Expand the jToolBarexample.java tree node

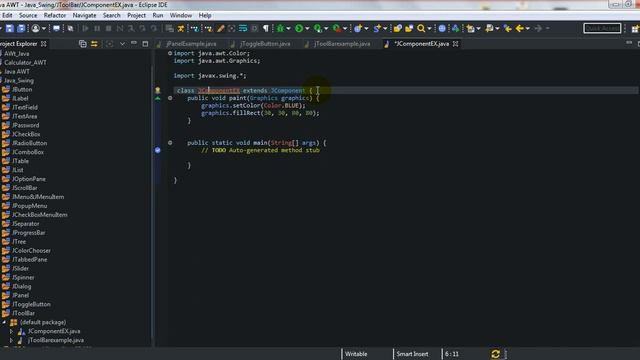coord(11,340)
